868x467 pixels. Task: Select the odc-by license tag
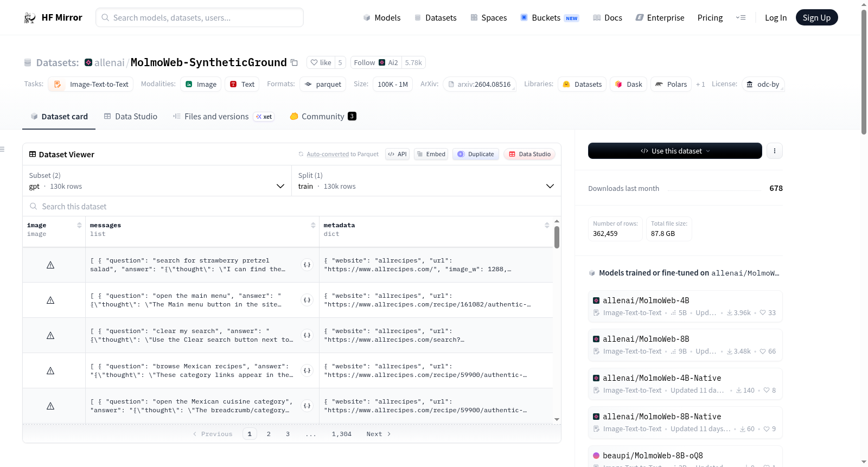(763, 84)
